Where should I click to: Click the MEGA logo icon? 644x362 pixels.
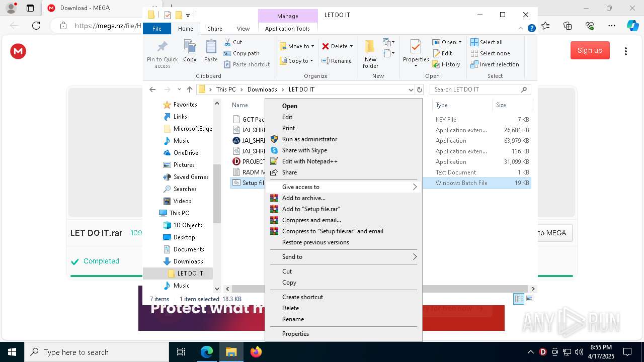click(x=18, y=51)
